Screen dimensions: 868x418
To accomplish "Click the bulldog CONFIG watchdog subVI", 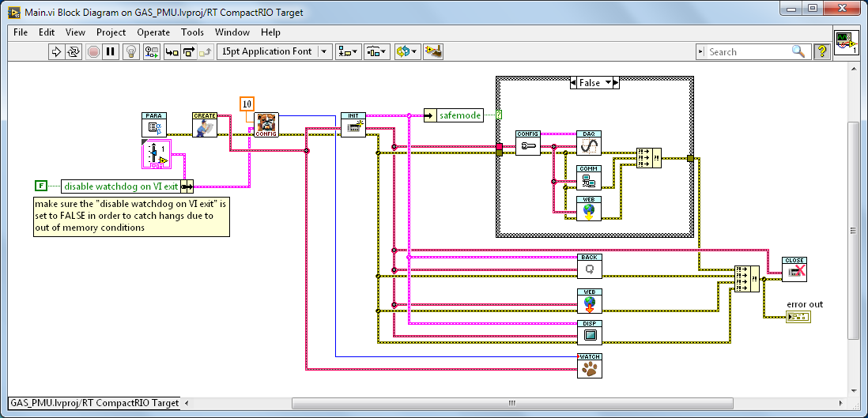I will point(267,125).
